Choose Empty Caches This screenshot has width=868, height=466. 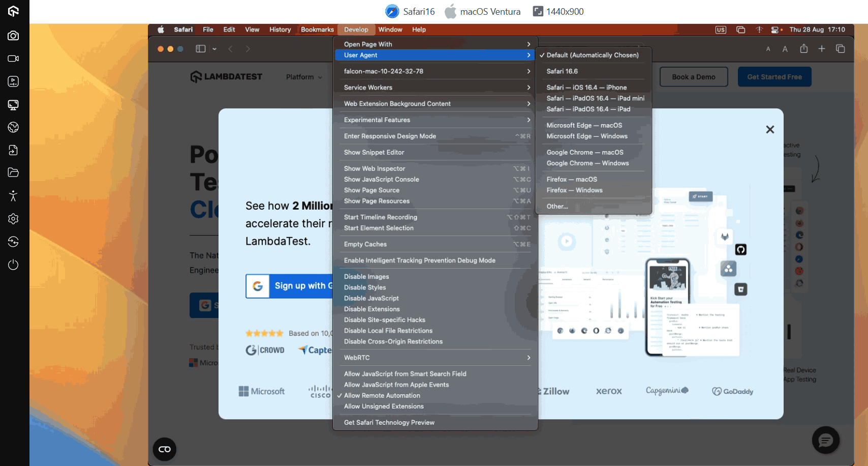tap(435, 244)
